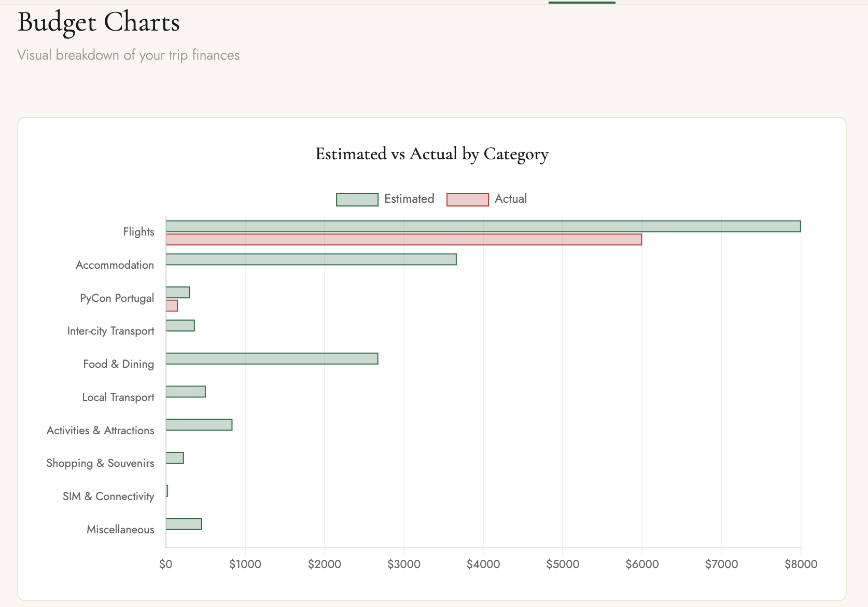Select the Inter-city Transport estimated bar
This screenshot has height=607, width=868.
pyautogui.click(x=180, y=326)
